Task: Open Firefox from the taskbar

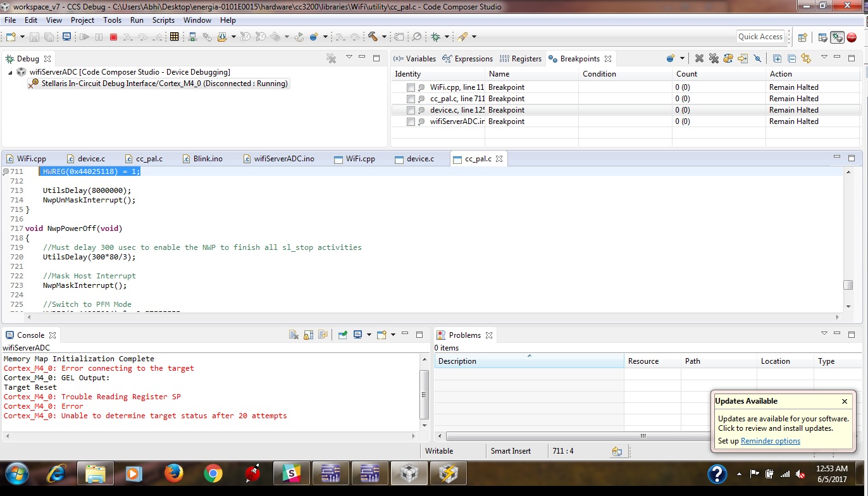Action: (173, 473)
